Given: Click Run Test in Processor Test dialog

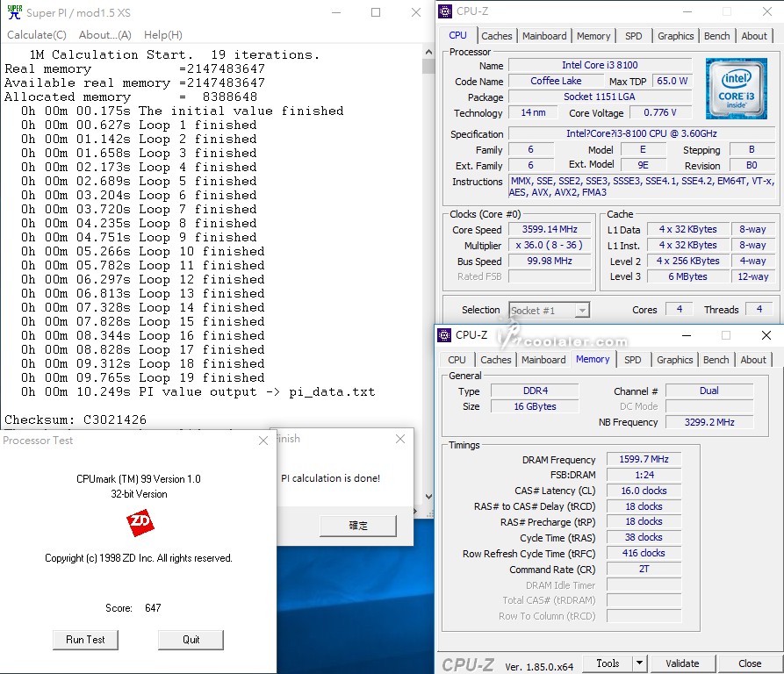Looking at the screenshot, I should tap(85, 640).
